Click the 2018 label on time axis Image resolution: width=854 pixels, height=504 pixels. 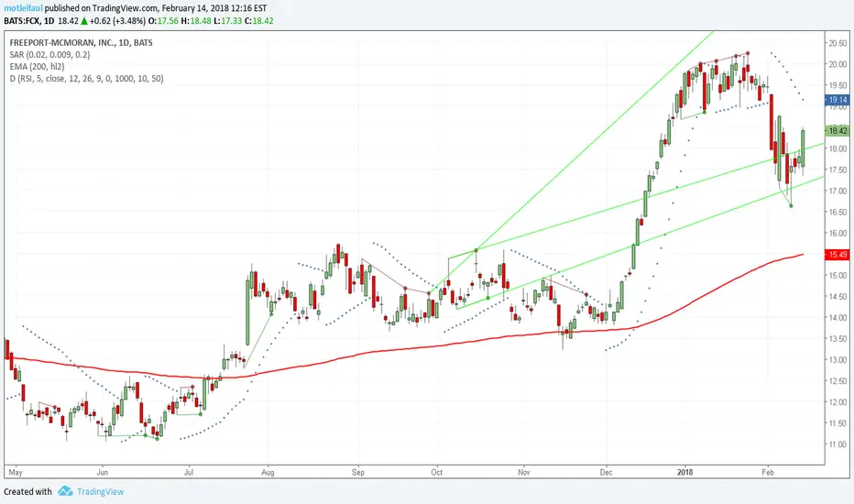(684, 473)
